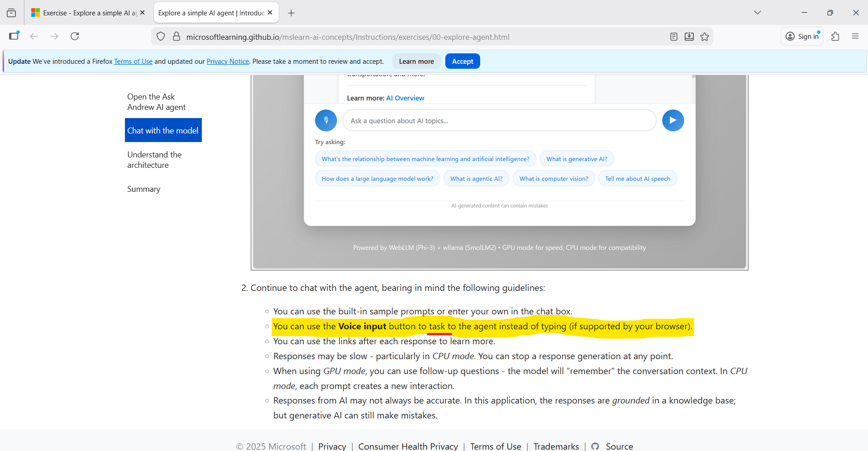
Task: Click the save page icon in the address bar
Action: coord(689,37)
